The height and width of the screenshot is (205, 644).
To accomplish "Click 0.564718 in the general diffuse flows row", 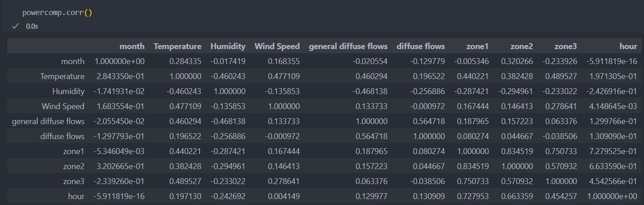I will pos(429,121).
